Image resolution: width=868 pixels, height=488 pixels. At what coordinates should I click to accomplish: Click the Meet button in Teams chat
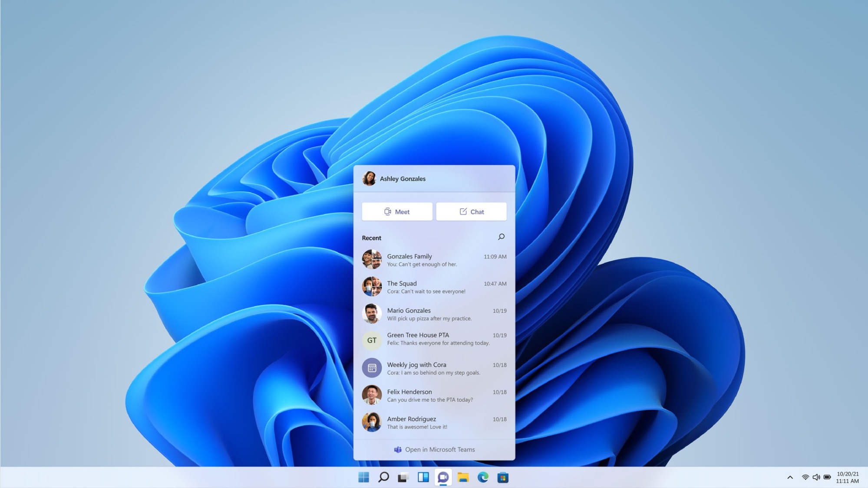(x=396, y=212)
